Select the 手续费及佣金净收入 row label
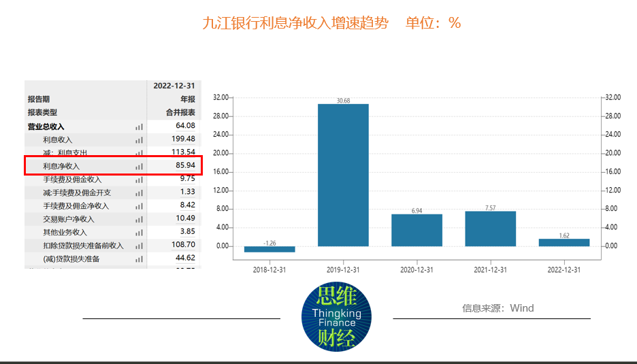 click(x=76, y=206)
